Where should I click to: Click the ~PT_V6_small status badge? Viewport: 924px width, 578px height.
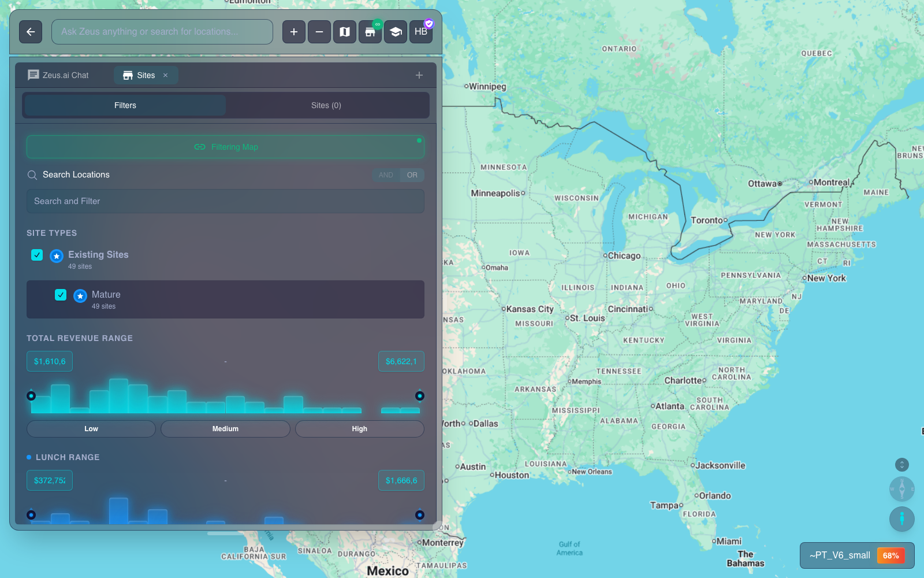(857, 555)
